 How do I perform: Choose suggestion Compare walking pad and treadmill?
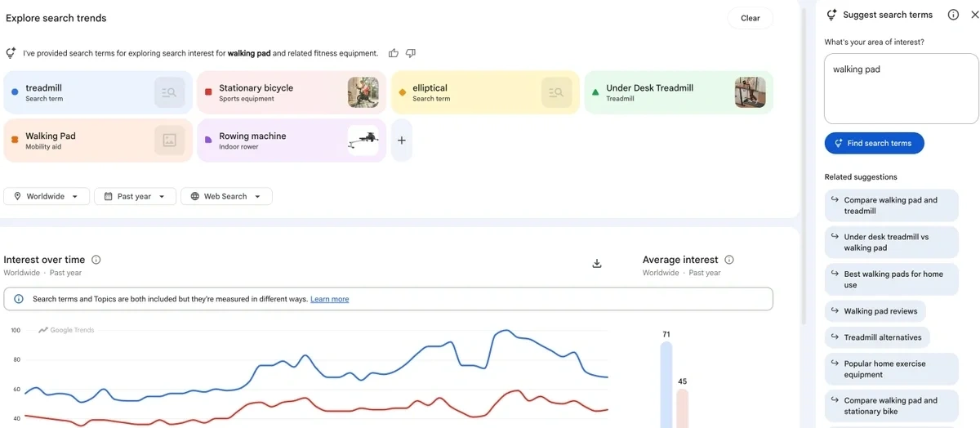click(x=891, y=205)
